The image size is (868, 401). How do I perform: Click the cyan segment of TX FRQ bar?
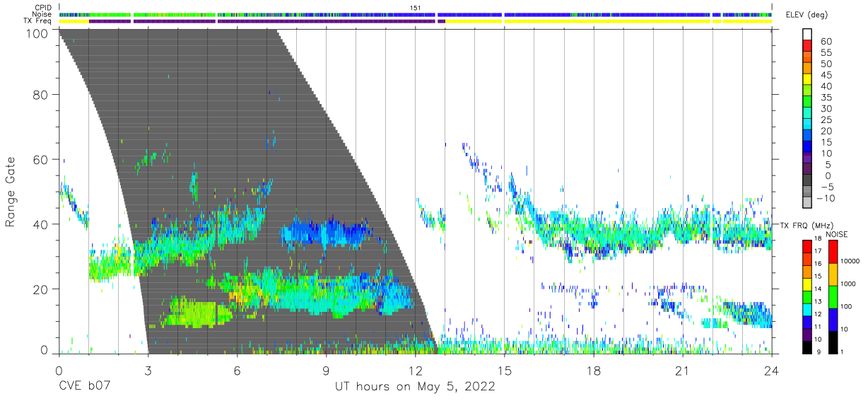pos(807,308)
